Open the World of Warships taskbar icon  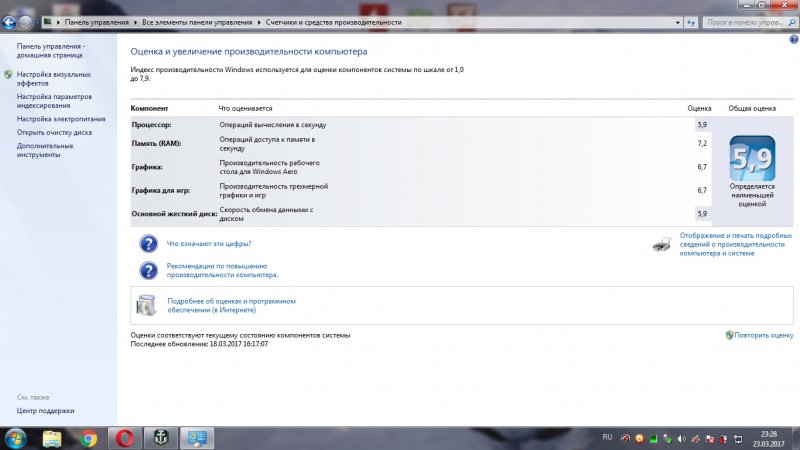tap(162, 438)
